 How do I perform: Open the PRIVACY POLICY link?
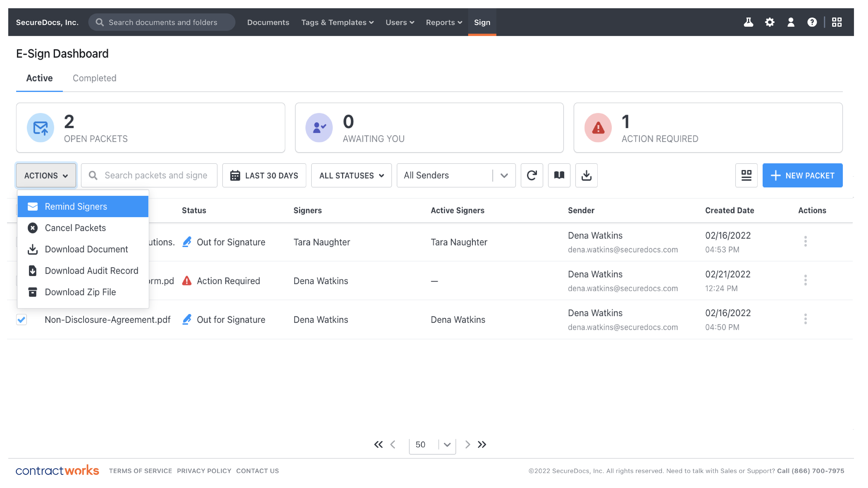204,470
